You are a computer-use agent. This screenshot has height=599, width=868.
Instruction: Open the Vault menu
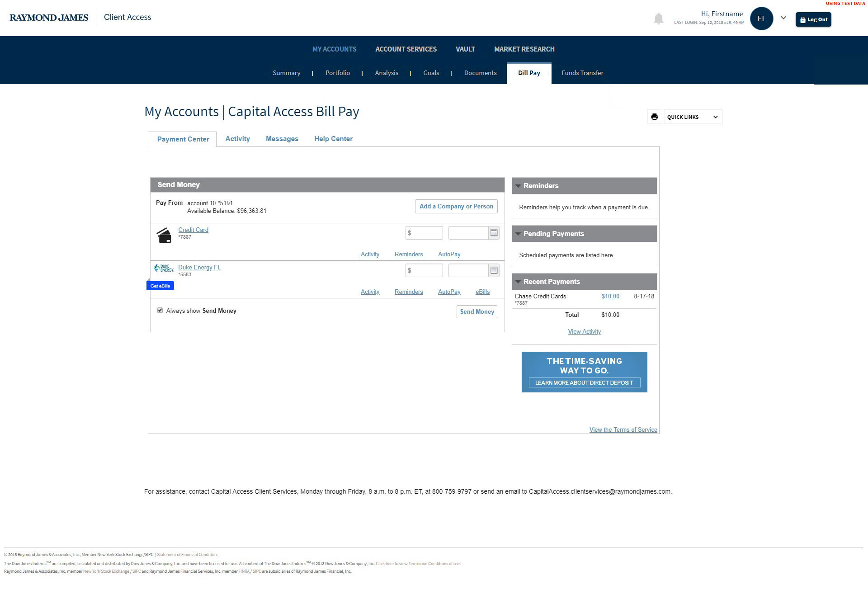point(465,49)
